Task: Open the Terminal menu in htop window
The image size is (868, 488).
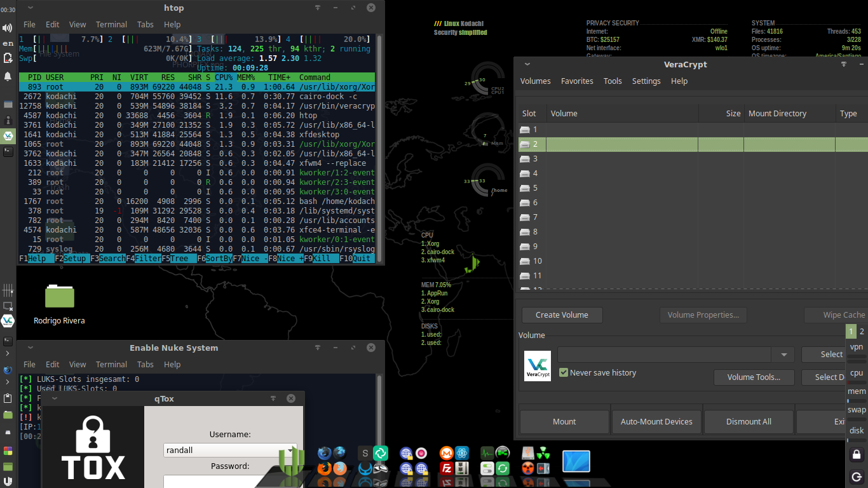Action: [111, 25]
